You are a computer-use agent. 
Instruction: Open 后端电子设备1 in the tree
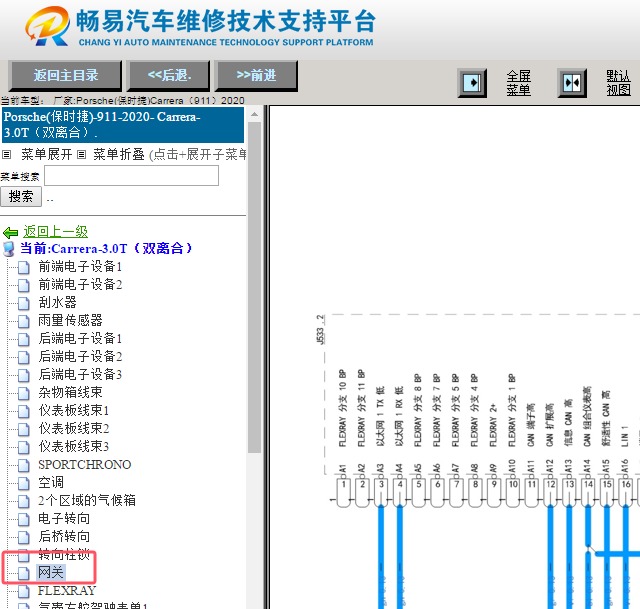(x=80, y=339)
